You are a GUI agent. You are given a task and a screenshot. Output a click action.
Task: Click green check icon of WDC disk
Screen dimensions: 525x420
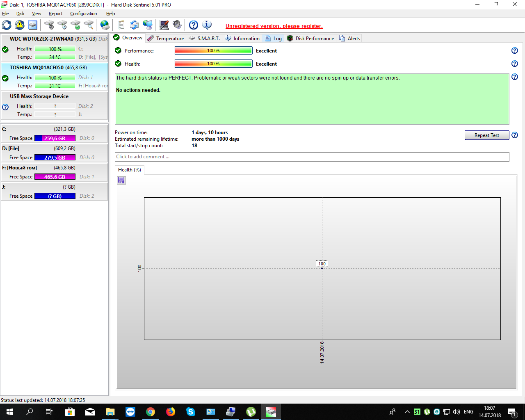[5, 50]
